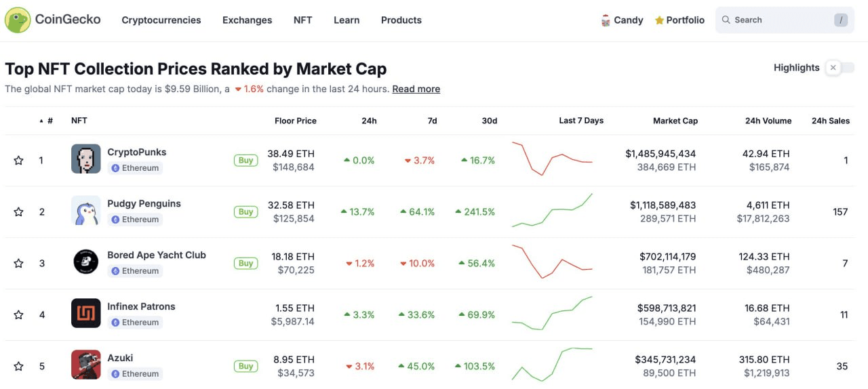Viewport: 868px width, 389px height.
Task: Click the Portfolio star icon
Action: (x=659, y=20)
